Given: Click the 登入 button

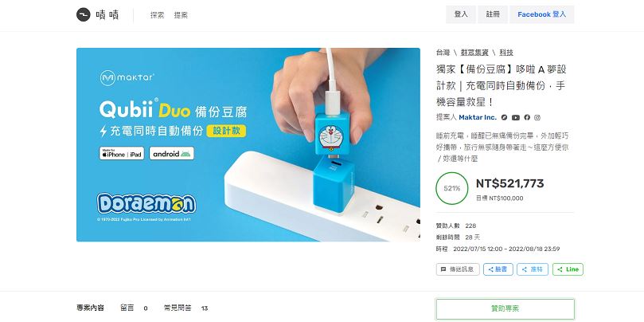Looking at the screenshot, I should 461,14.
